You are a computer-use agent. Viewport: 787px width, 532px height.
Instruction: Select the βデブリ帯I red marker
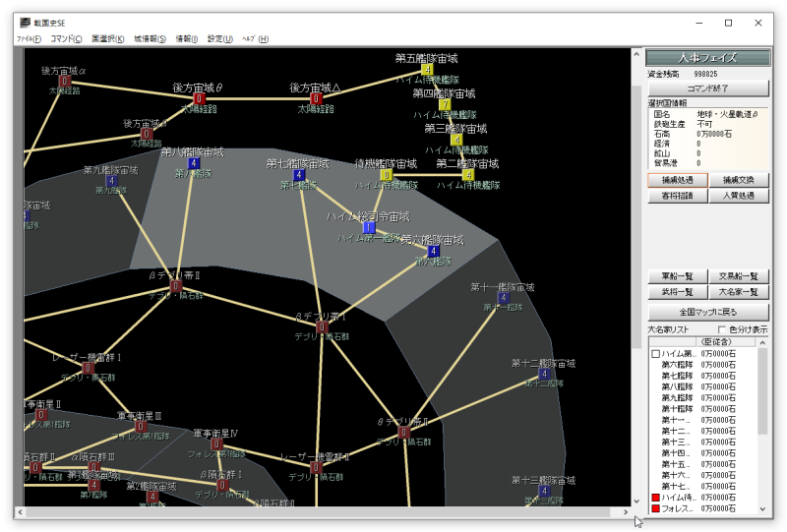(322, 327)
